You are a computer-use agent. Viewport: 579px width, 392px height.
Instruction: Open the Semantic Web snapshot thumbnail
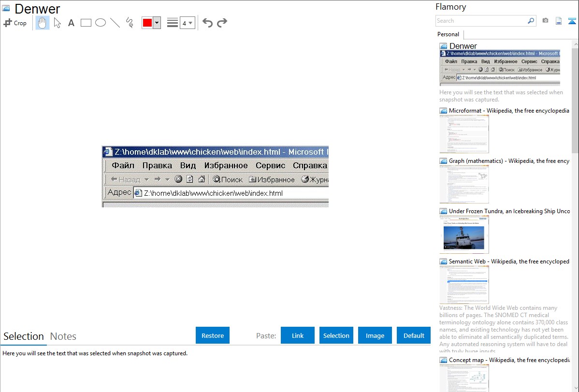click(464, 285)
